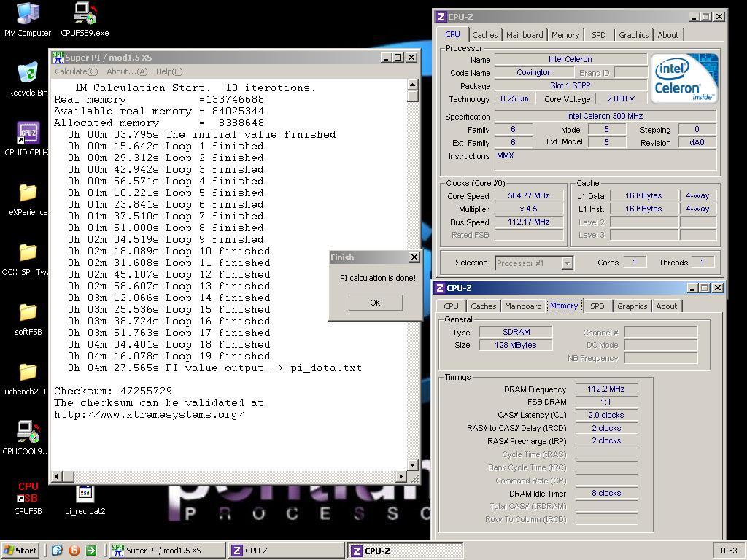Viewport: 747px width, 560px height.
Task: Launch Internet Explorer from quick launch
Action: [x=57, y=551]
